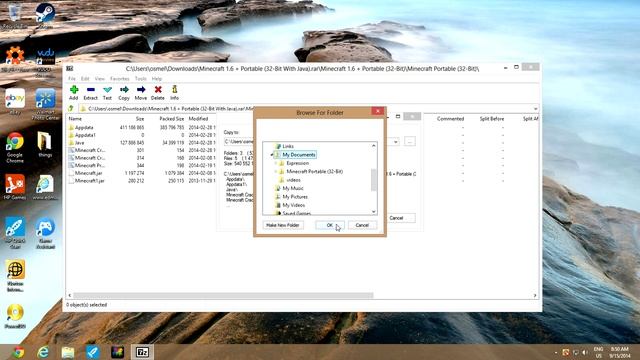Select My Music in folder tree
This screenshot has width=640, height=360.
pos(293,188)
